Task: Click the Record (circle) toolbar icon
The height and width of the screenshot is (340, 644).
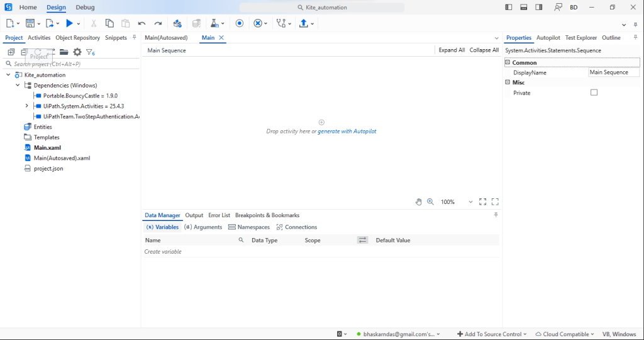Action: (x=240, y=23)
